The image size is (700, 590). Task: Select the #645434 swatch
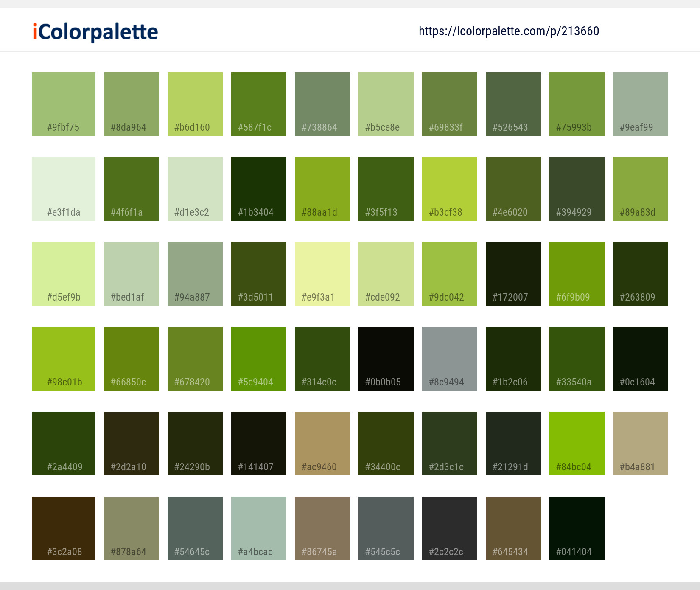pyautogui.click(x=513, y=528)
